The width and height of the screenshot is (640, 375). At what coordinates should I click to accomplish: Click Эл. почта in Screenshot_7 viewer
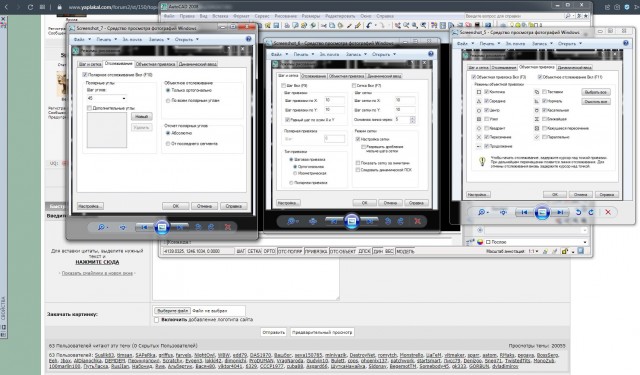click(x=132, y=40)
